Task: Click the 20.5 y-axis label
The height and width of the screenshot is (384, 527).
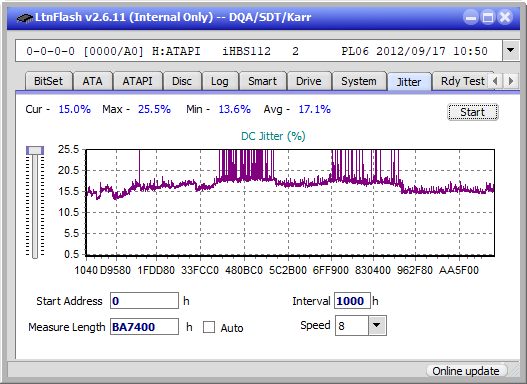Action: (x=68, y=170)
